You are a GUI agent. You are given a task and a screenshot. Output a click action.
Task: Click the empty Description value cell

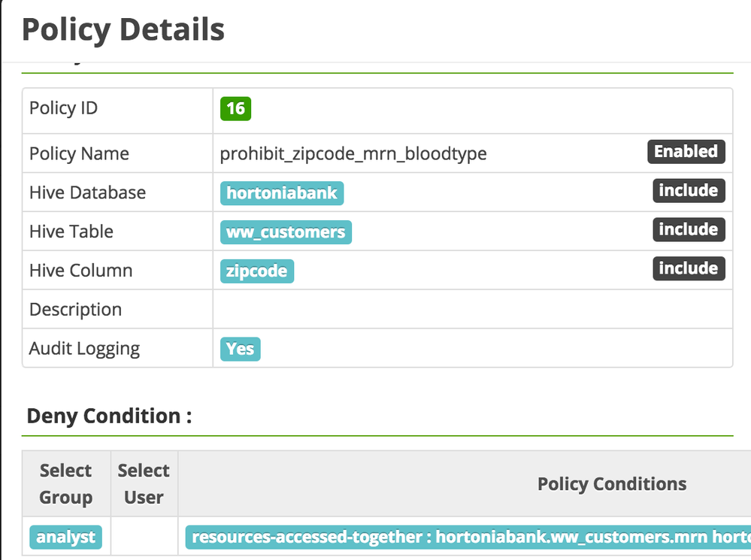coord(472,310)
